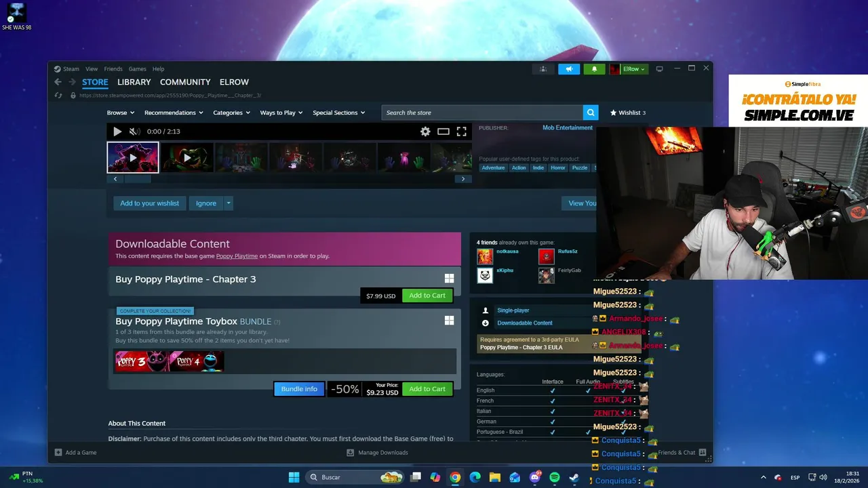The width and height of the screenshot is (868, 488).
Task: Click the right arrow under the thumbnails
Action: [x=463, y=179]
